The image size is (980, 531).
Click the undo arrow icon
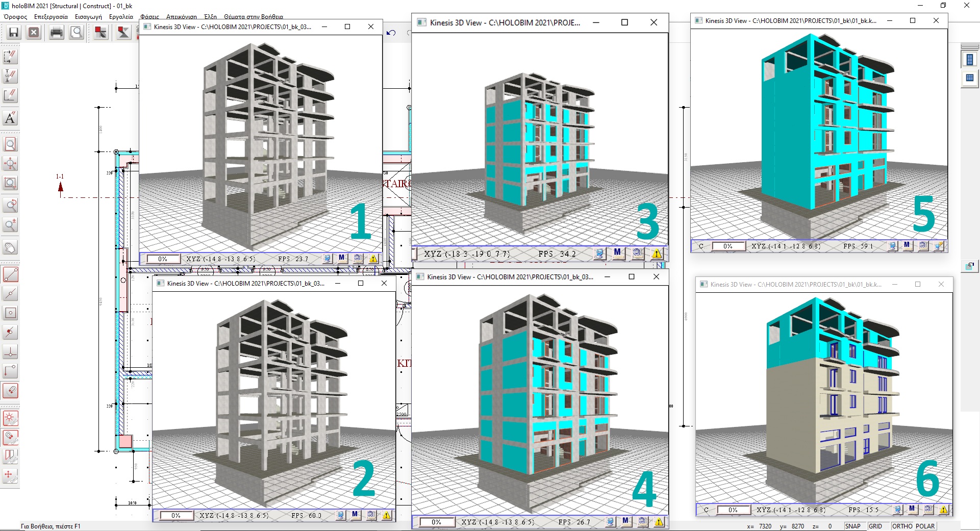point(391,33)
